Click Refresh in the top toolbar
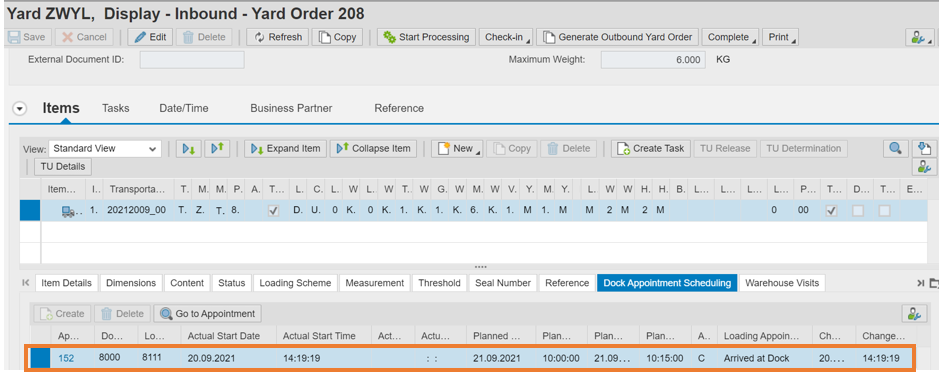This screenshot has width=939, height=376. pos(278,37)
